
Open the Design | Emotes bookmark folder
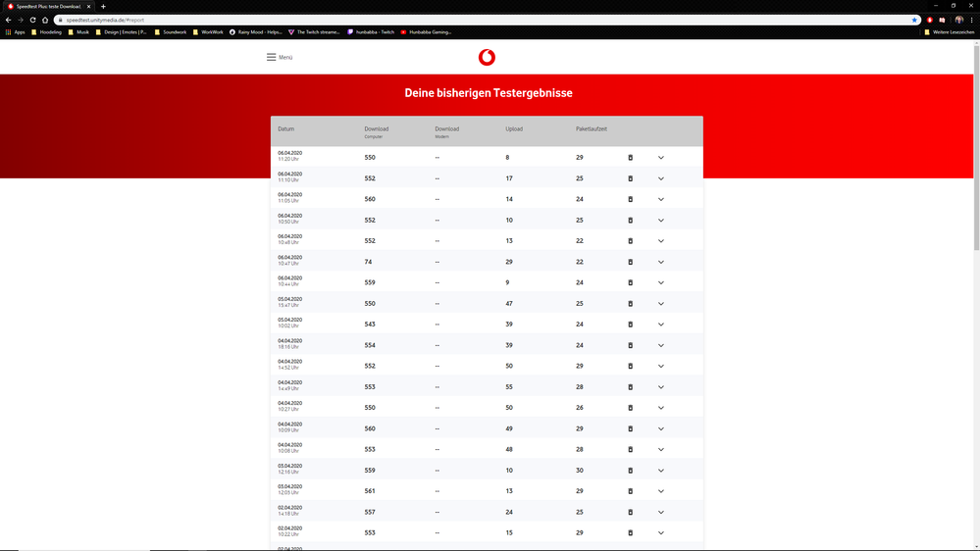[x=121, y=31]
